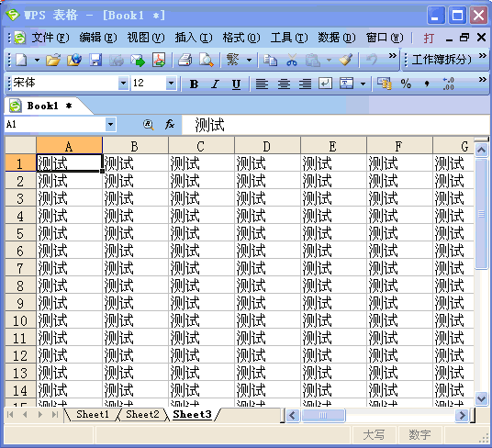
Task: Export to PDF icon
Action: pyautogui.click(x=159, y=60)
